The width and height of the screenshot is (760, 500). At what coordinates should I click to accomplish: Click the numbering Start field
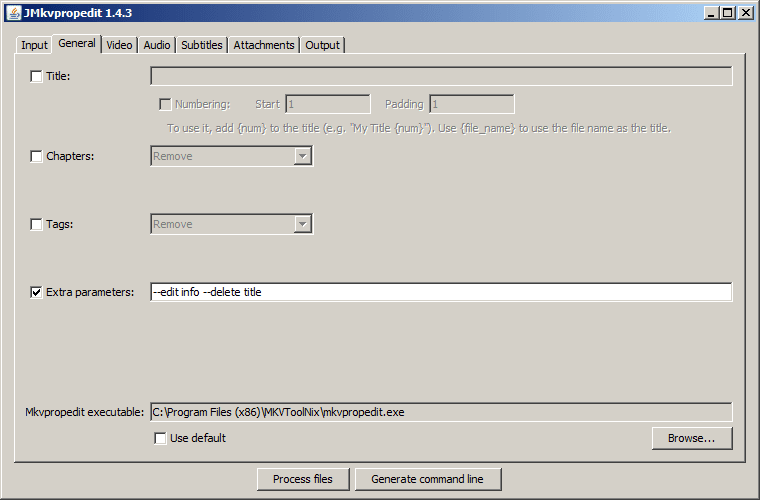point(328,104)
